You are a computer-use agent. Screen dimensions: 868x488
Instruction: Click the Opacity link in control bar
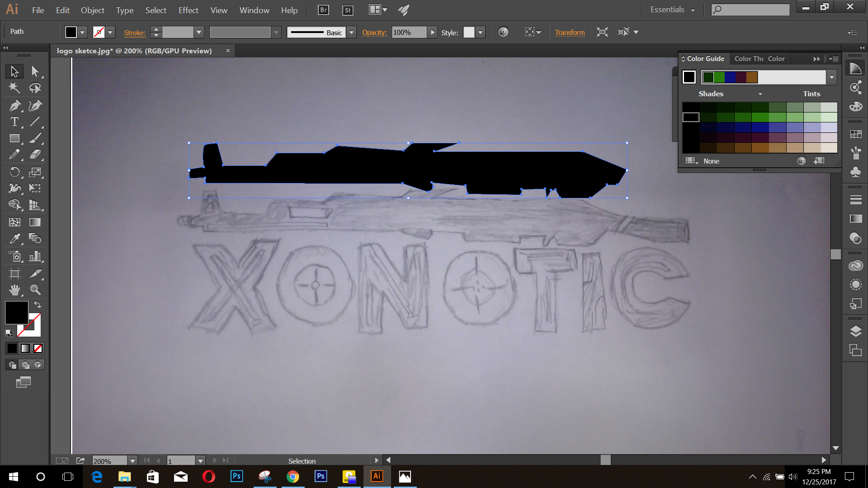click(374, 33)
